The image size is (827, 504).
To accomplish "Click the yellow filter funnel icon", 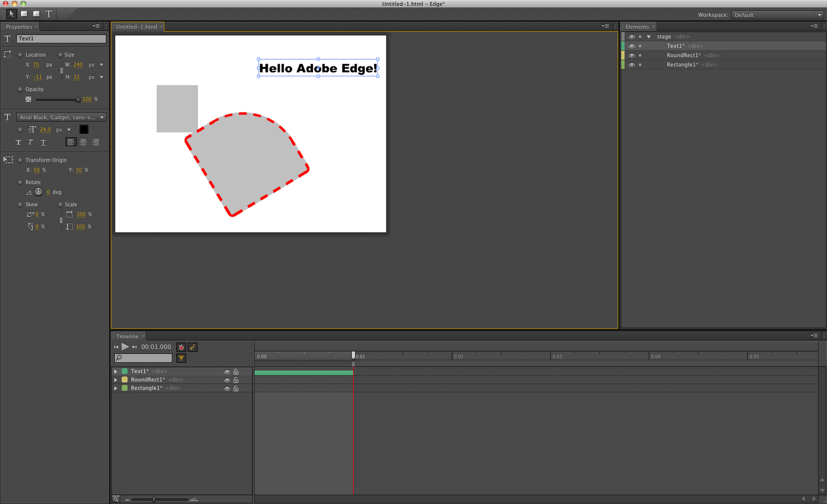I will click(x=181, y=358).
